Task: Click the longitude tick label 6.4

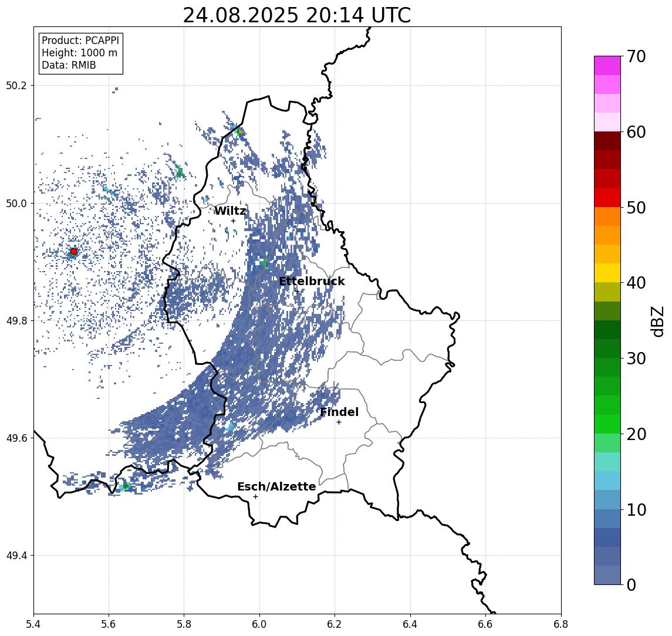Action: coord(410,625)
